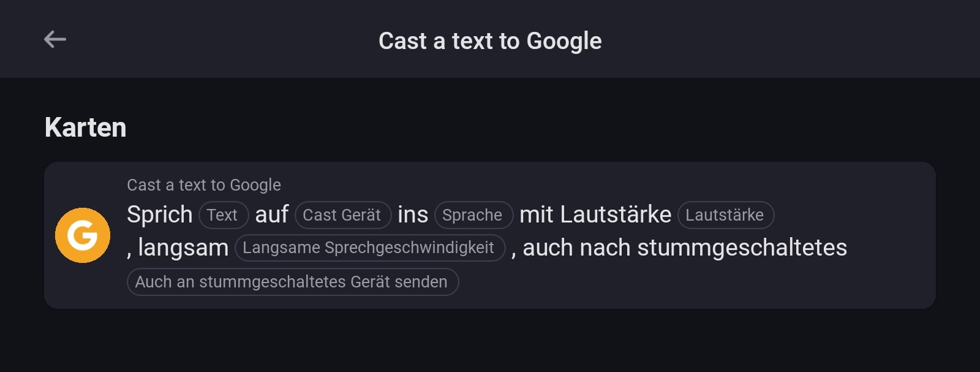This screenshot has width=980, height=372.
Task: Click the page title in header
Action: (490, 41)
